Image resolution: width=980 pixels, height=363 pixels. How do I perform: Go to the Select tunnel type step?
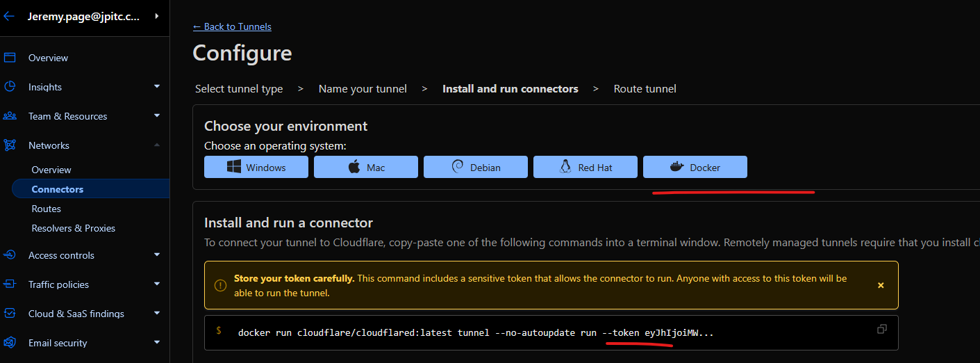click(x=239, y=89)
